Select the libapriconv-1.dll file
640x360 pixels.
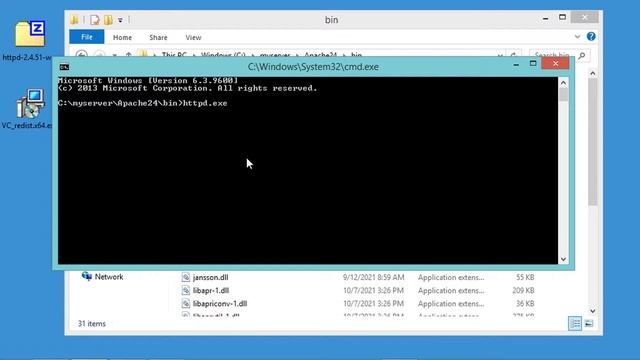(220, 304)
